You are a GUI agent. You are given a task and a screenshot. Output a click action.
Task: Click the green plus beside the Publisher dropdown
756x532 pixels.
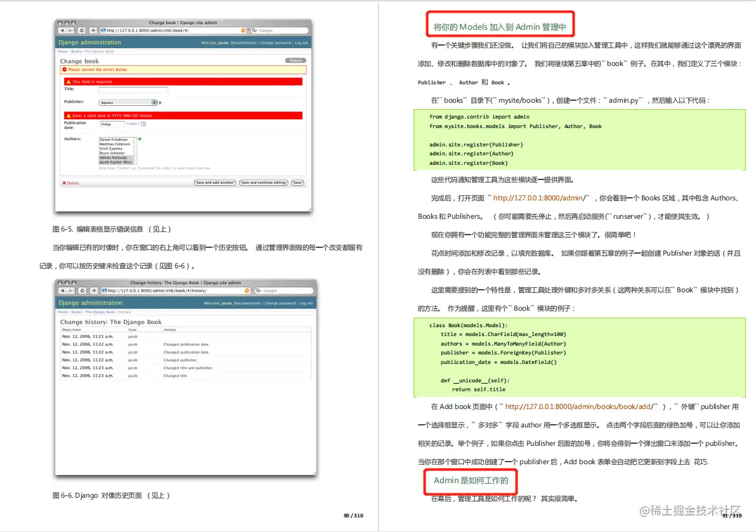[x=160, y=103]
